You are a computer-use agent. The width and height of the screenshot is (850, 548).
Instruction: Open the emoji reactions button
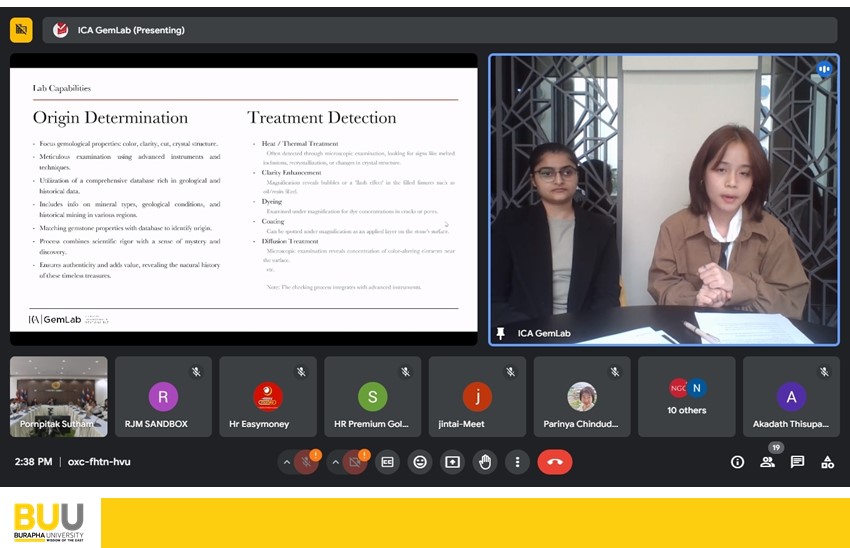pyautogui.click(x=420, y=462)
